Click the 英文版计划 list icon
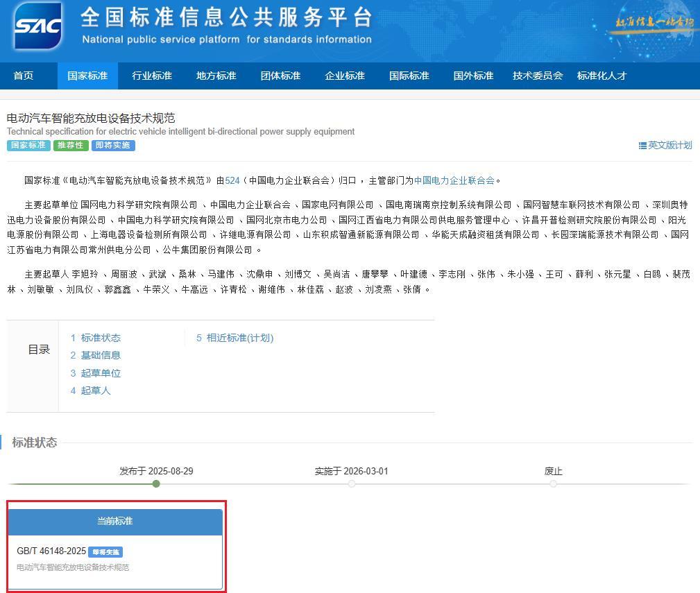Screen dimensions: 700x593 (642, 146)
